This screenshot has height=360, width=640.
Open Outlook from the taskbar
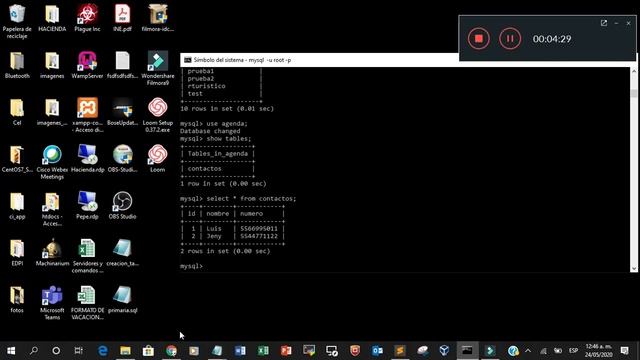point(378,351)
